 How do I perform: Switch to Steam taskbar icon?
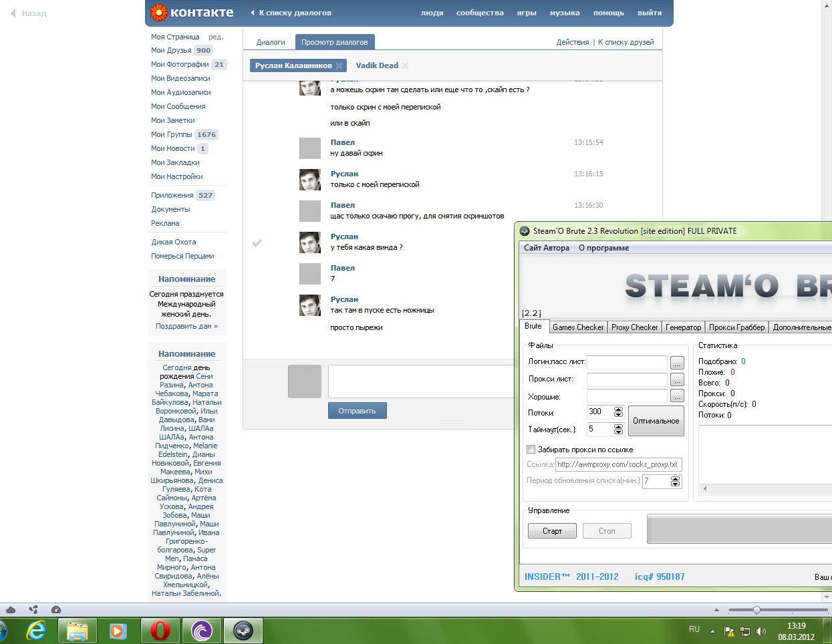(x=243, y=630)
